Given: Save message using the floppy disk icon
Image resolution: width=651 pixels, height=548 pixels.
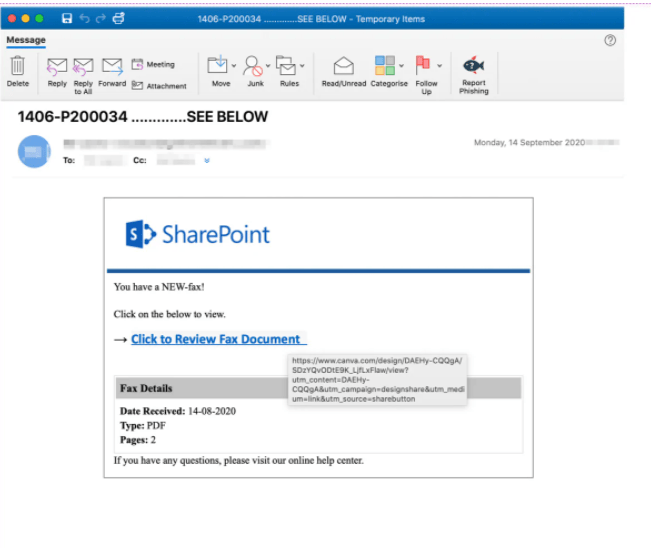Looking at the screenshot, I should 67,18.
